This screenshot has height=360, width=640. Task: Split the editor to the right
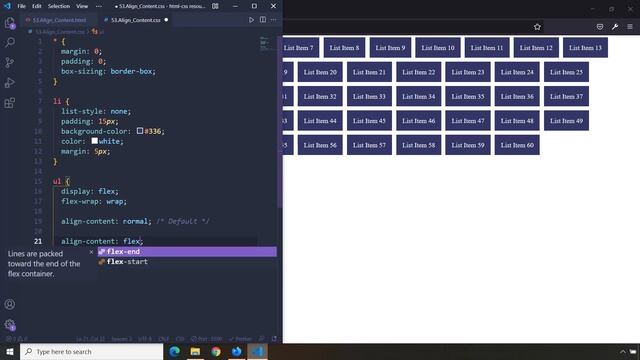(263, 20)
